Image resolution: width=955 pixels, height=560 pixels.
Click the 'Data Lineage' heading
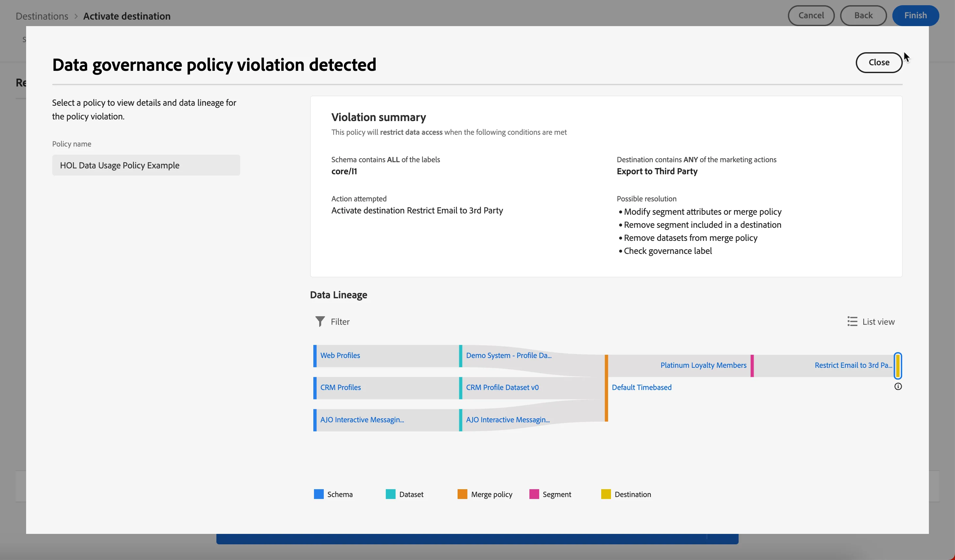(338, 295)
